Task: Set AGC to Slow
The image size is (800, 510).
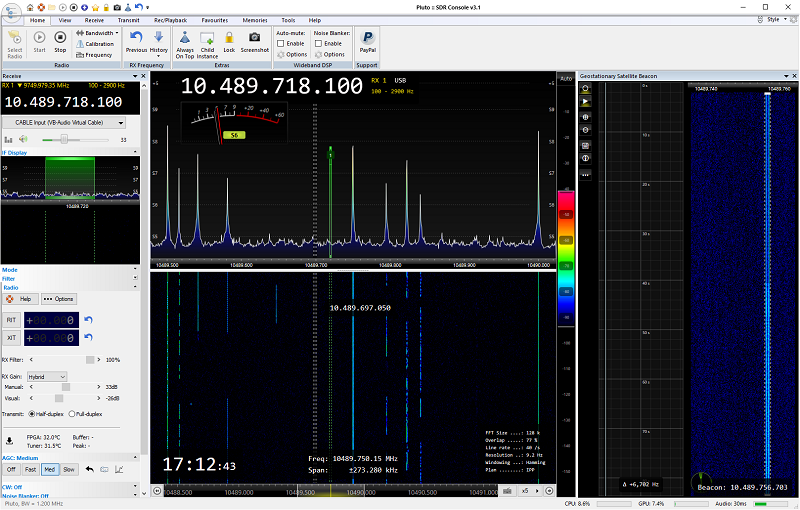Action: pos(69,469)
